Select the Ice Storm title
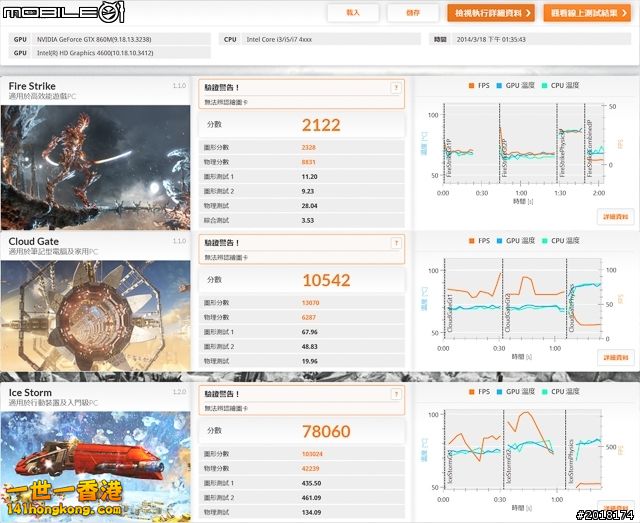Viewport: 640px width, 523px height. [x=30, y=392]
